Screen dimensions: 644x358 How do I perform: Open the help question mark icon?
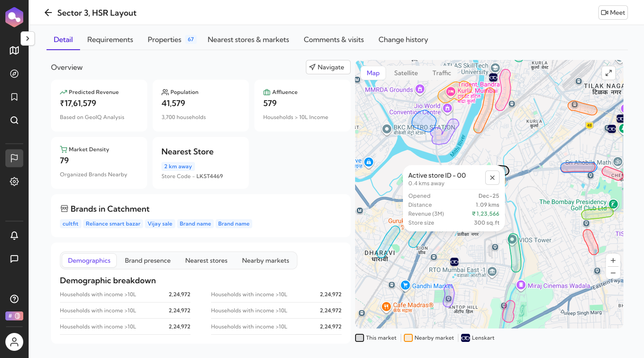click(x=14, y=299)
